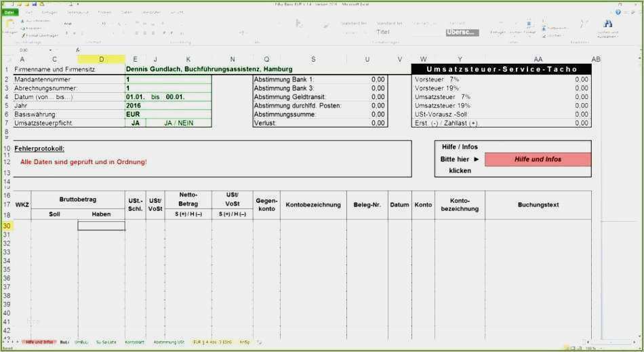
Task: Click the insert new worksheet icon
Action: pos(259,342)
